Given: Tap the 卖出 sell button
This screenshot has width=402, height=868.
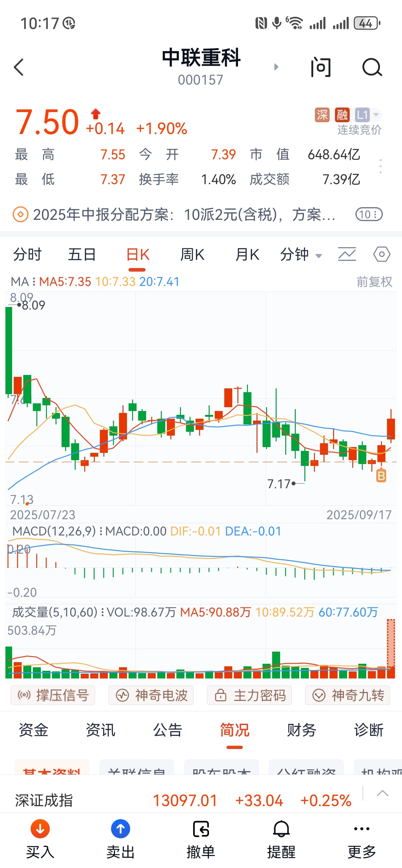Looking at the screenshot, I should tap(120, 839).
